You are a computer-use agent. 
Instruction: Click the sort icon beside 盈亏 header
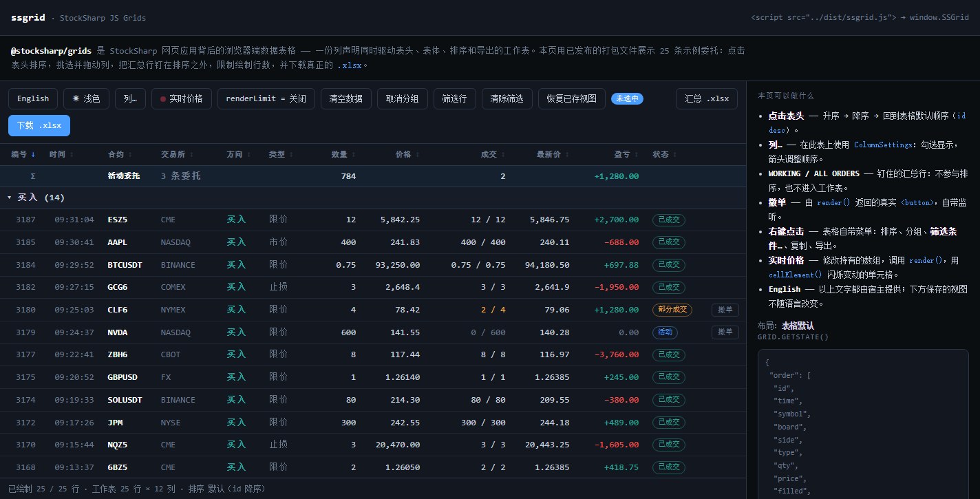[x=637, y=155]
